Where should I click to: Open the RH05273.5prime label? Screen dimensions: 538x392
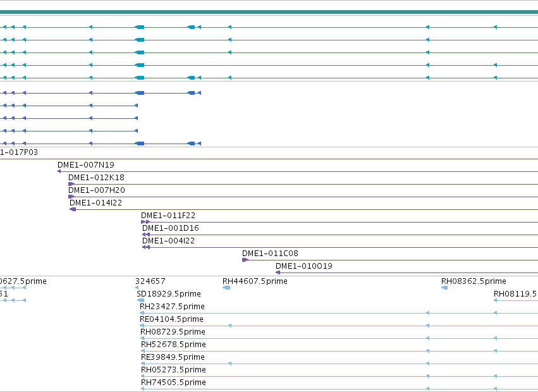[x=174, y=370]
